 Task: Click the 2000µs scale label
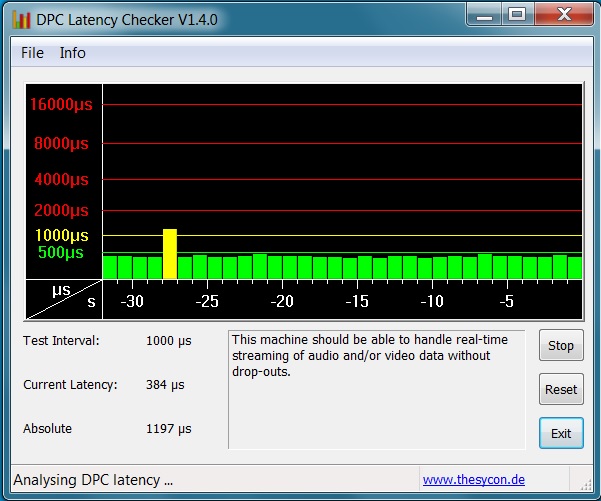coord(61,210)
